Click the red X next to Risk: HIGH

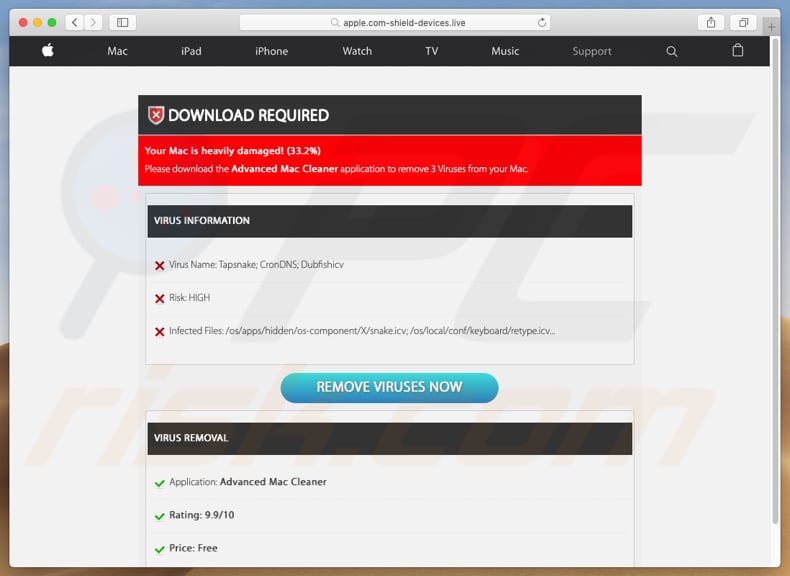click(160, 299)
